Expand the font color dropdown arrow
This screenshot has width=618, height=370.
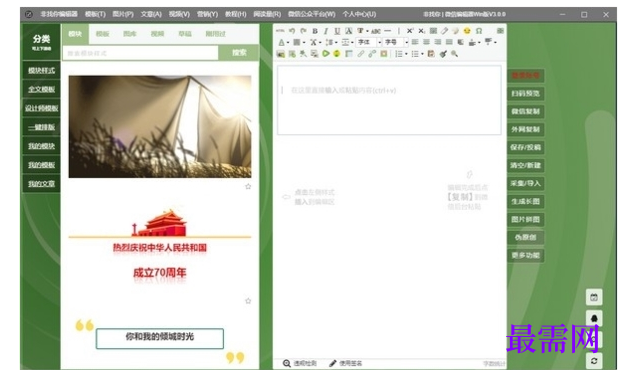pos(288,42)
